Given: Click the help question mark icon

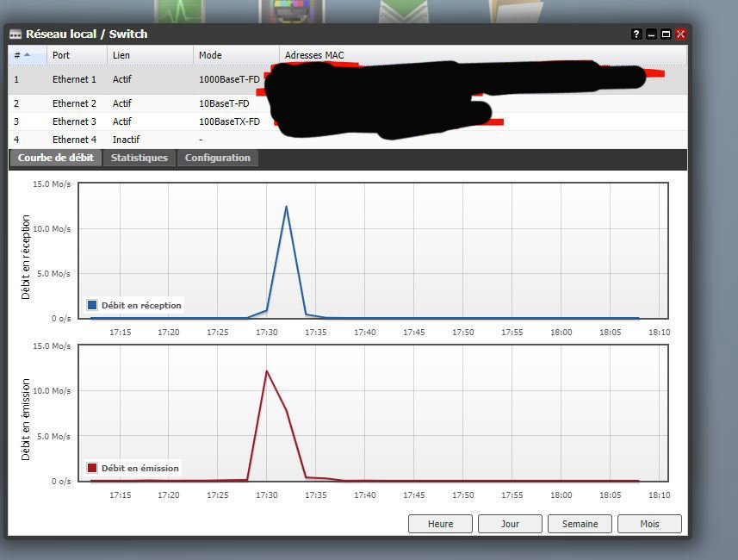Looking at the screenshot, I should (x=636, y=34).
